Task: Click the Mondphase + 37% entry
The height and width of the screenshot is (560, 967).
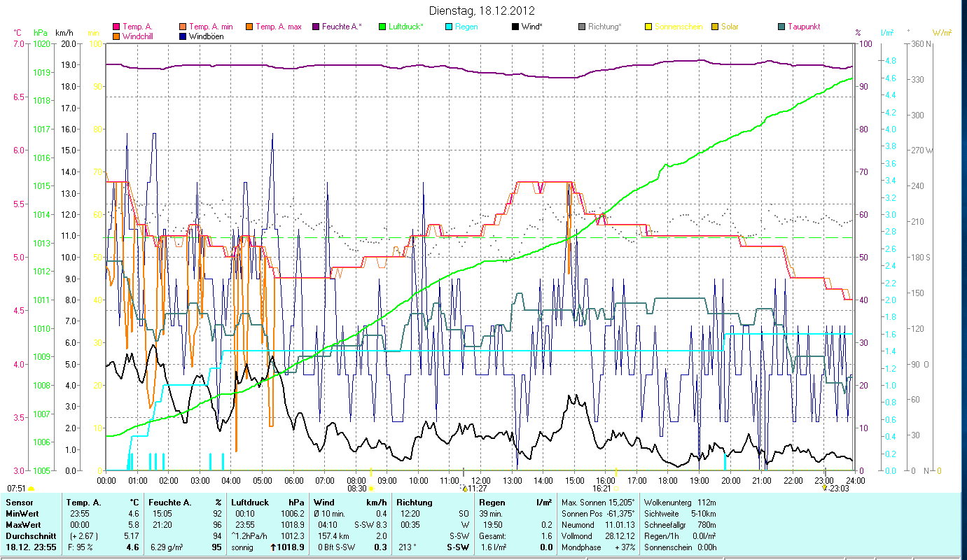Action: pyautogui.click(x=598, y=547)
